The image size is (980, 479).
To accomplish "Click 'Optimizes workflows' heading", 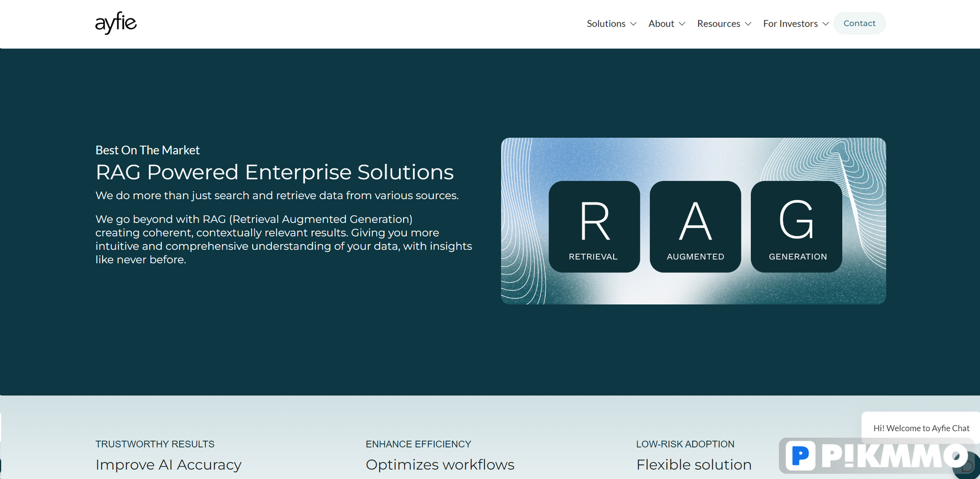I will [x=440, y=465].
